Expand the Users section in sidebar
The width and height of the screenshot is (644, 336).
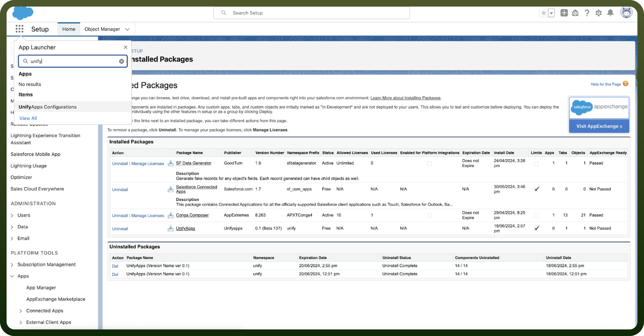click(x=12, y=215)
